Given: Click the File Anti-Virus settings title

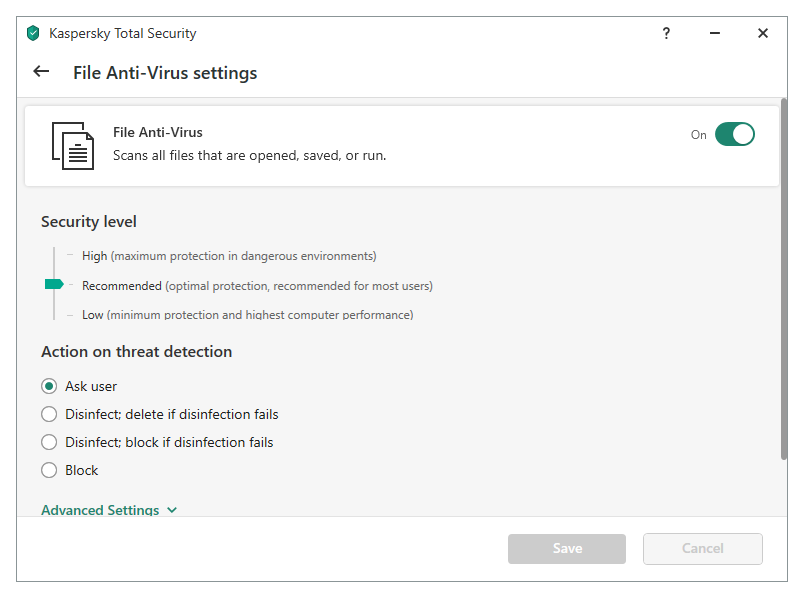Looking at the screenshot, I should tap(165, 73).
